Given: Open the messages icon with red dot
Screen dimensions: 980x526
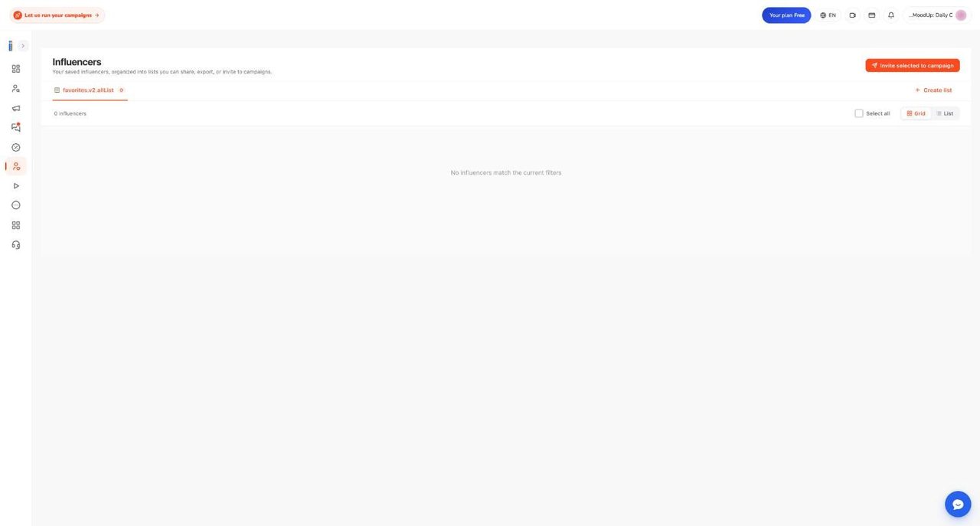Looking at the screenshot, I should click(x=16, y=127).
